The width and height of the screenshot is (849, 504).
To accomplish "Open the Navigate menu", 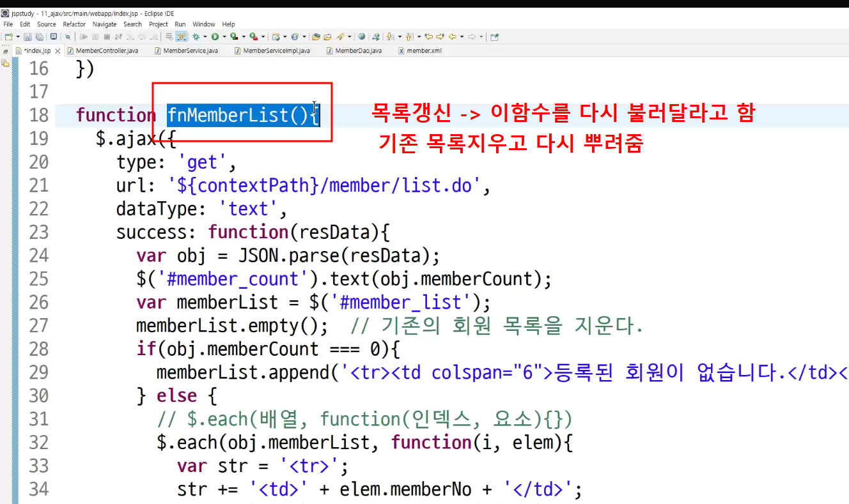I will point(105,24).
